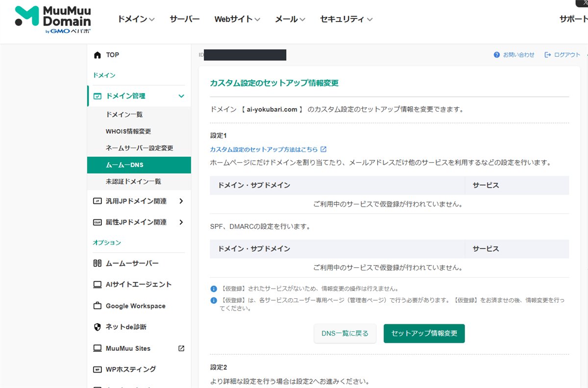
Task: Click the ネットde診断 shield icon
Action: click(x=97, y=327)
